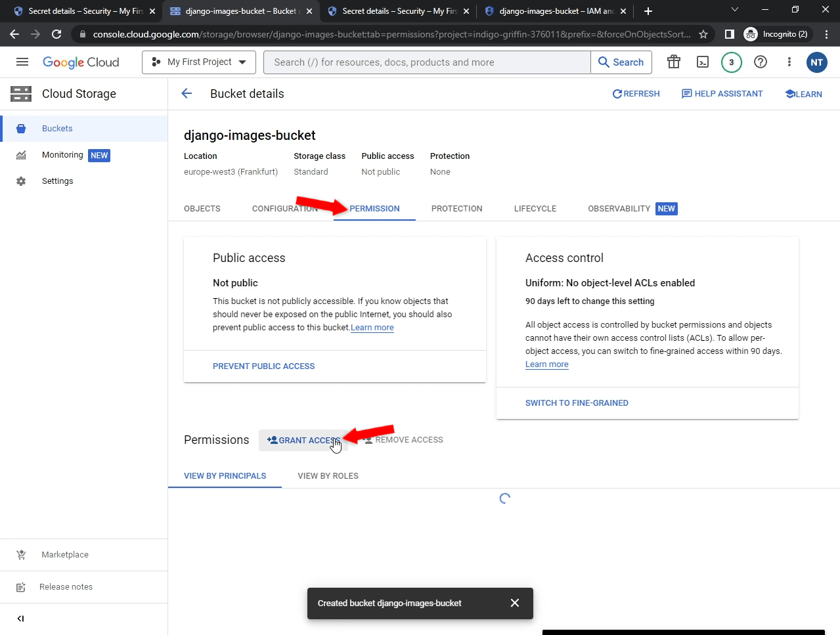The width and height of the screenshot is (840, 635).
Task: Select Buckets in the sidebar
Action: (x=56, y=128)
